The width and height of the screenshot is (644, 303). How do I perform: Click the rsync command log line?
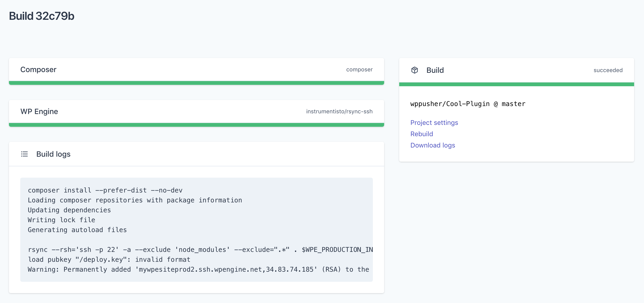[200, 250]
